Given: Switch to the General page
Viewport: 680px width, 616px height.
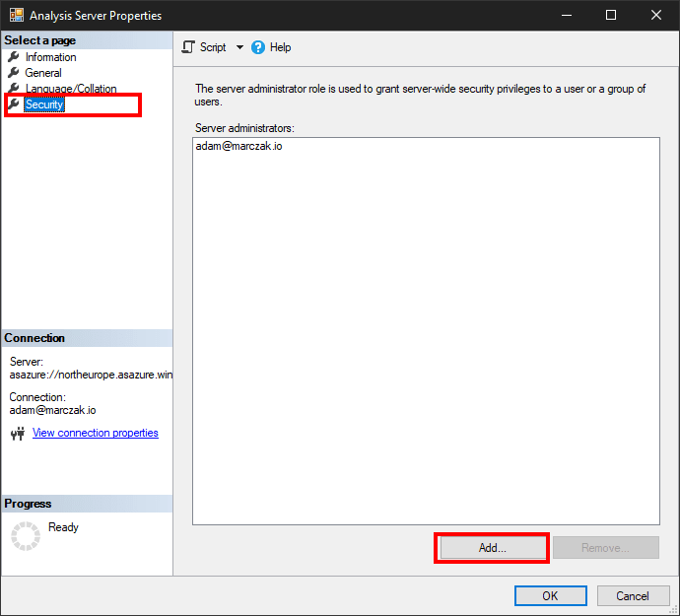Looking at the screenshot, I should [x=43, y=73].
